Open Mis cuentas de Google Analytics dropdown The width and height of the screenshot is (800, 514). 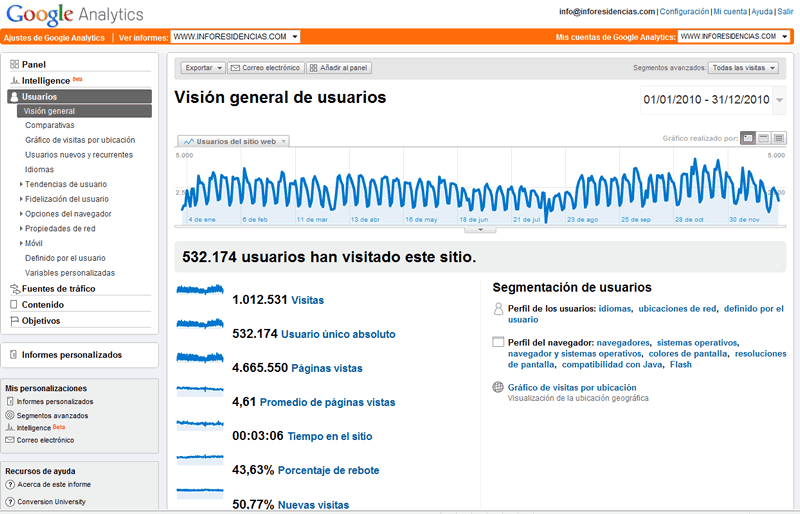(x=734, y=37)
